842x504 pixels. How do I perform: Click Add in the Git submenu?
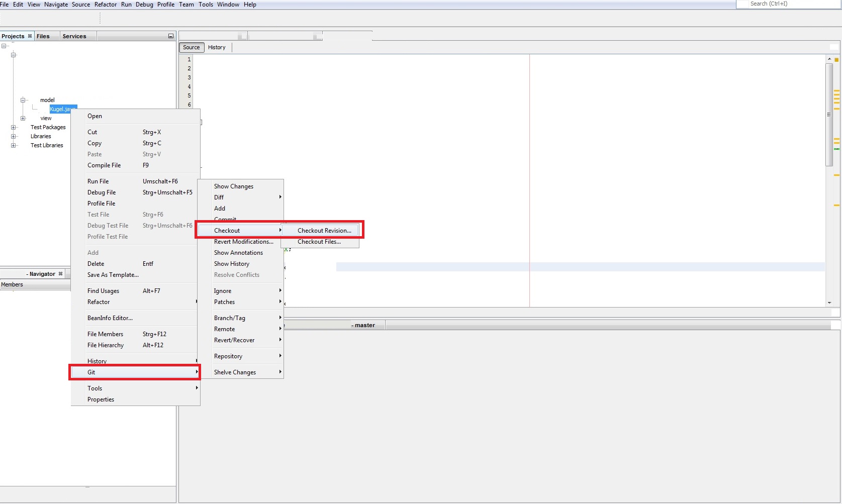tap(241, 209)
